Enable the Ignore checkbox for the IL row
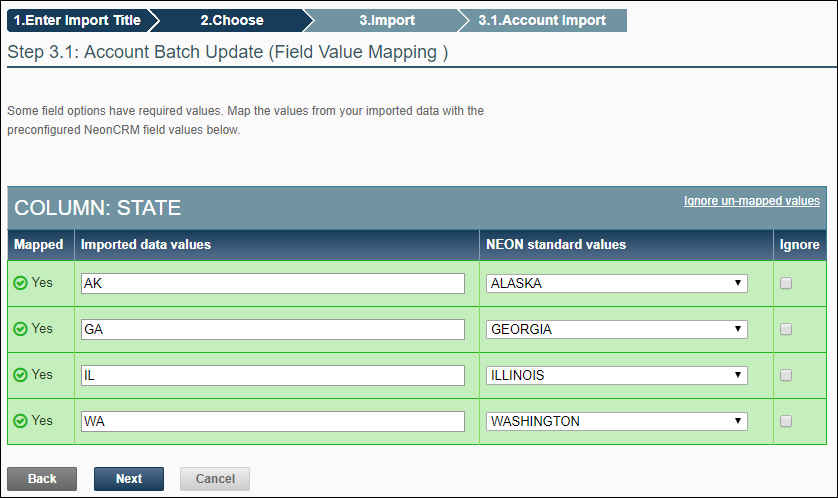Viewport: 838px width, 498px height. [x=786, y=375]
